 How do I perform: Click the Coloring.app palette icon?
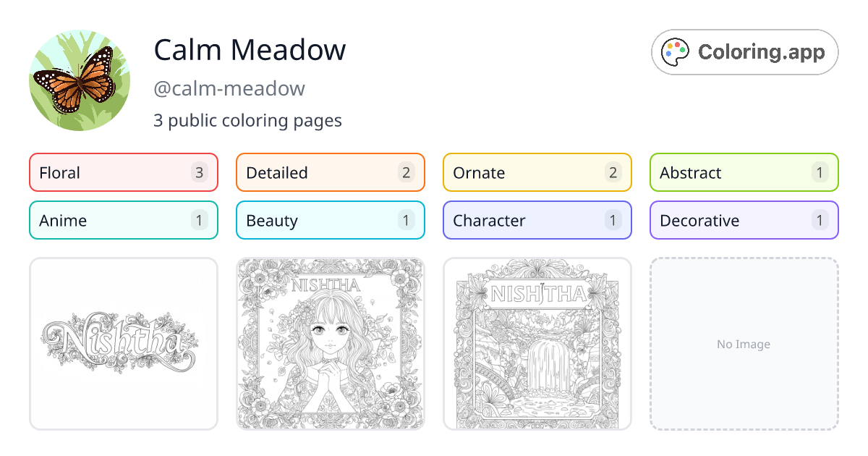[x=676, y=51]
